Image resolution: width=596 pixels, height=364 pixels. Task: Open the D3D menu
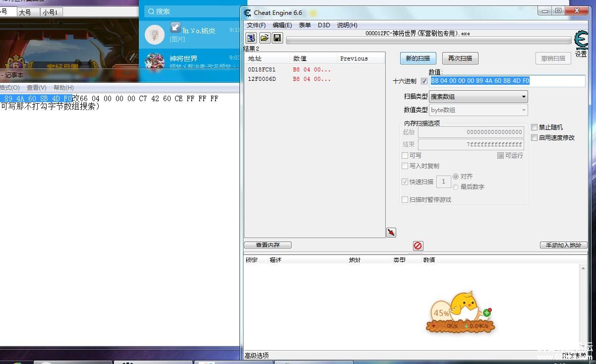pos(323,25)
